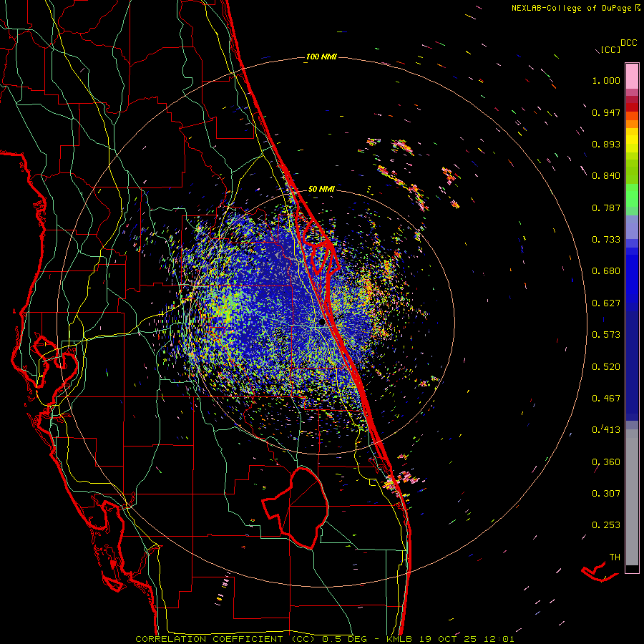Click the bright green segment of the color bar

(632, 195)
